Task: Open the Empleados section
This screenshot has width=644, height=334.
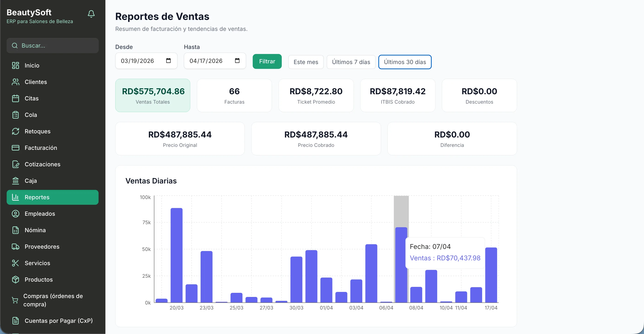Action: 40,213
